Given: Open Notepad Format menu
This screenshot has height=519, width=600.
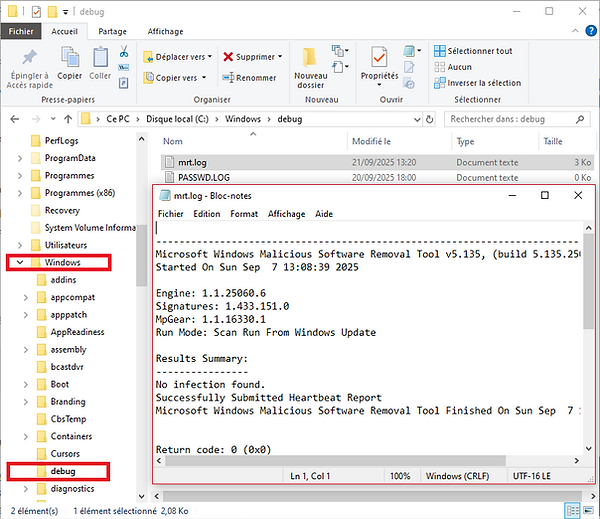Looking at the screenshot, I should pyautogui.click(x=244, y=214).
